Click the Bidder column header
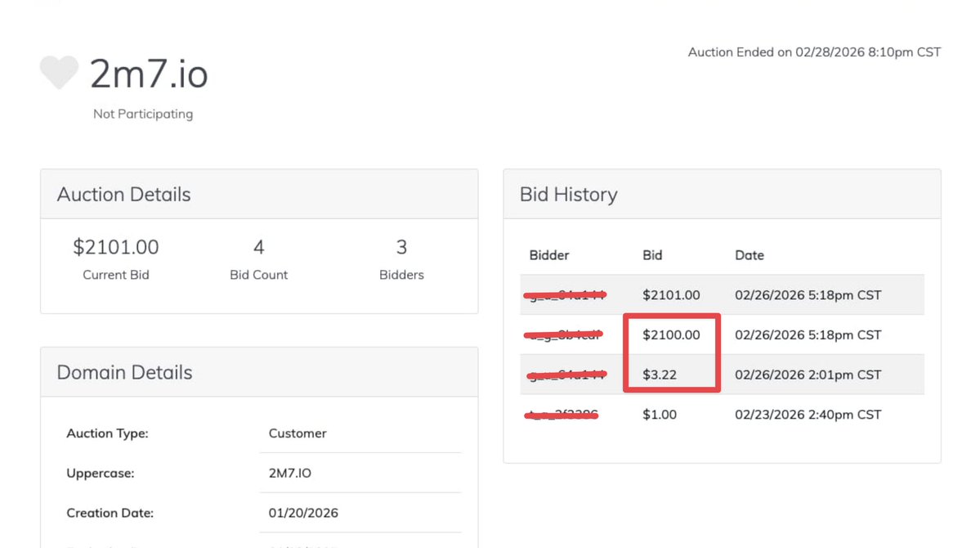The image size is (980, 548). coord(548,255)
